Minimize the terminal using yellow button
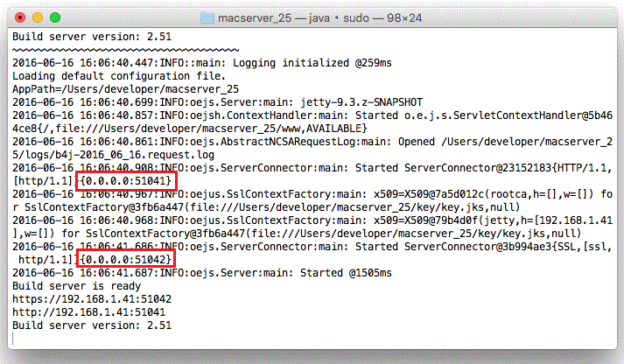The width and height of the screenshot is (624, 364). click(x=37, y=17)
